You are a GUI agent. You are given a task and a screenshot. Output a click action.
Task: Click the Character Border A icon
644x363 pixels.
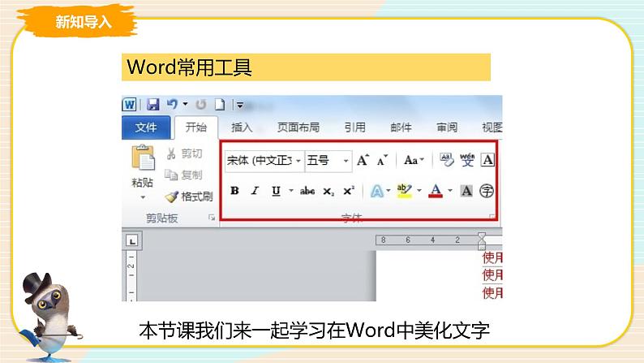[x=487, y=160]
